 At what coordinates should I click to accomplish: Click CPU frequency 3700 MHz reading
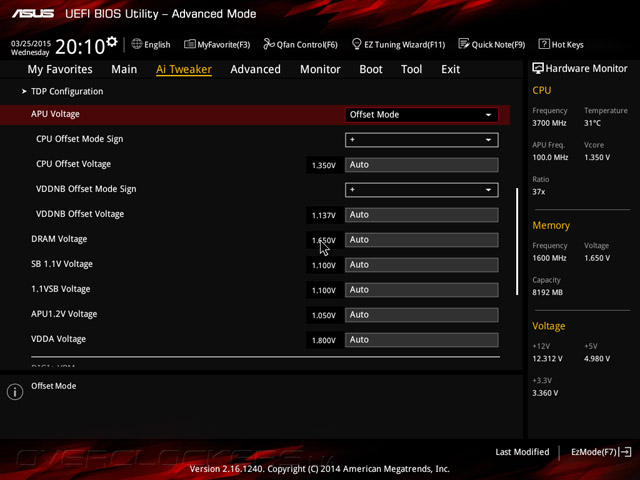point(549,123)
